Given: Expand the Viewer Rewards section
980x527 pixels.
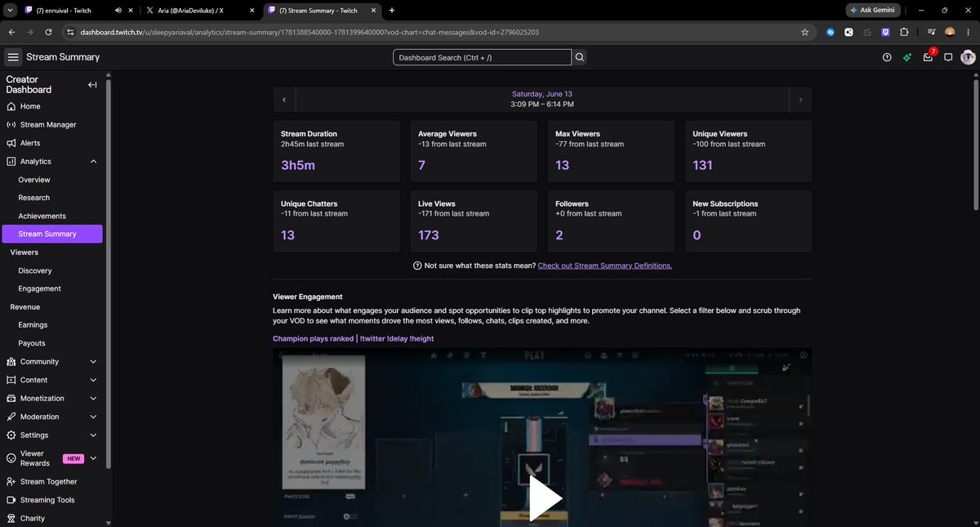Looking at the screenshot, I should click(x=93, y=458).
